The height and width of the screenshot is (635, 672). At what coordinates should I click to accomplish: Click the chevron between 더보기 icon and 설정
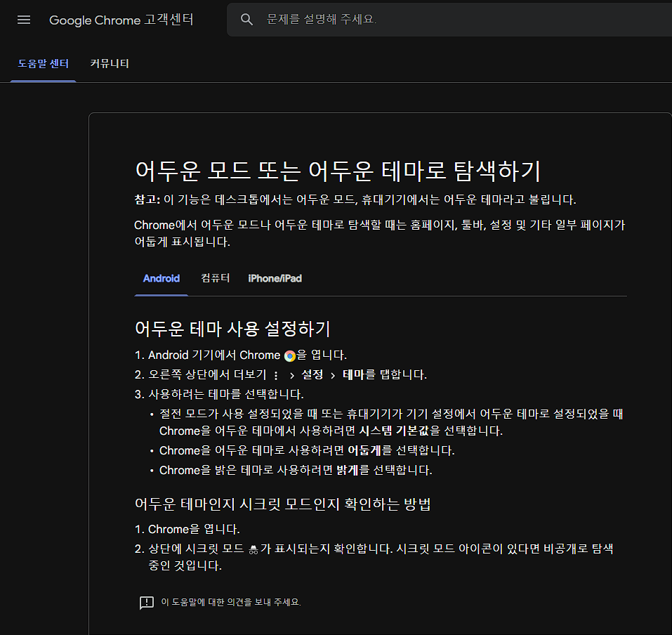[292, 376]
